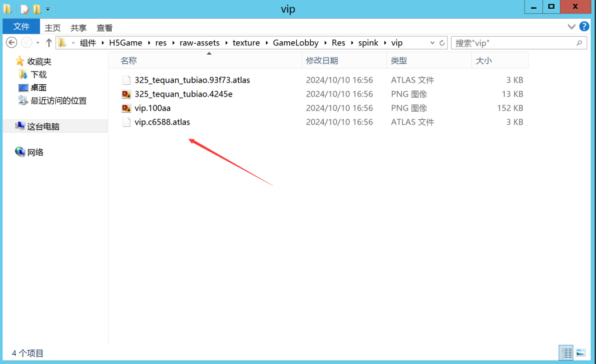The height and width of the screenshot is (364, 596).
Task: Click the search magnifier icon
Action: [x=579, y=43]
